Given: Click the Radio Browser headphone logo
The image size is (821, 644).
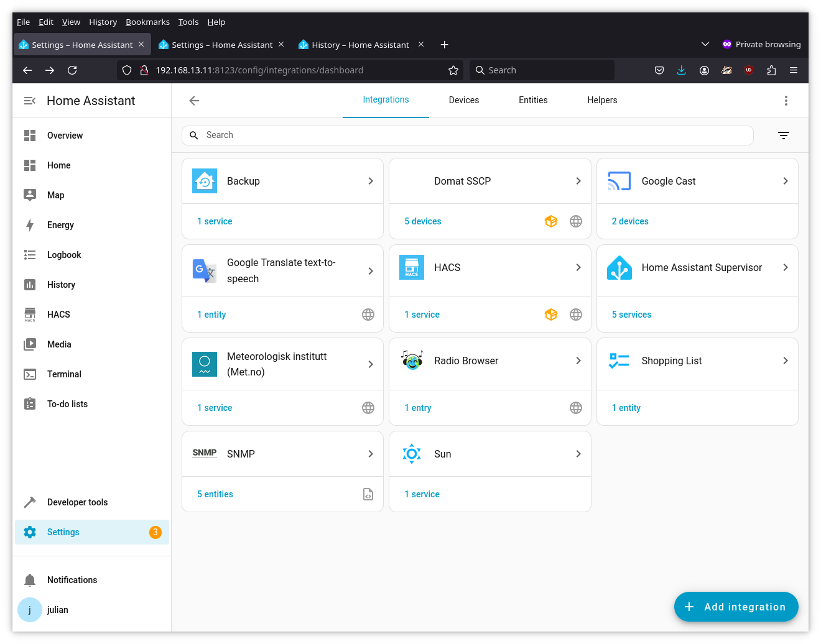Looking at the screenshot, I should [x=412, y=361].
